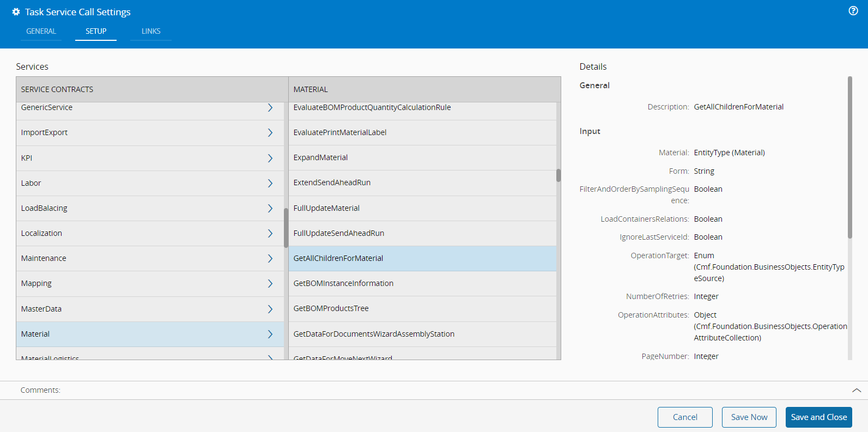The image size is (868, 432).
Task: Switch to the GENERAL tab
Action: (41, 31)
